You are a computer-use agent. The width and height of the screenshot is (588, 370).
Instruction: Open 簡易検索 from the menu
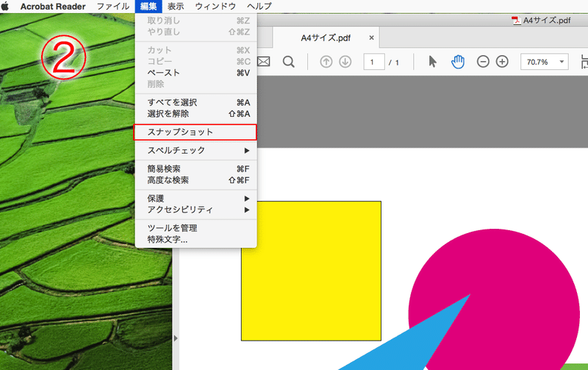coord(196,169)
